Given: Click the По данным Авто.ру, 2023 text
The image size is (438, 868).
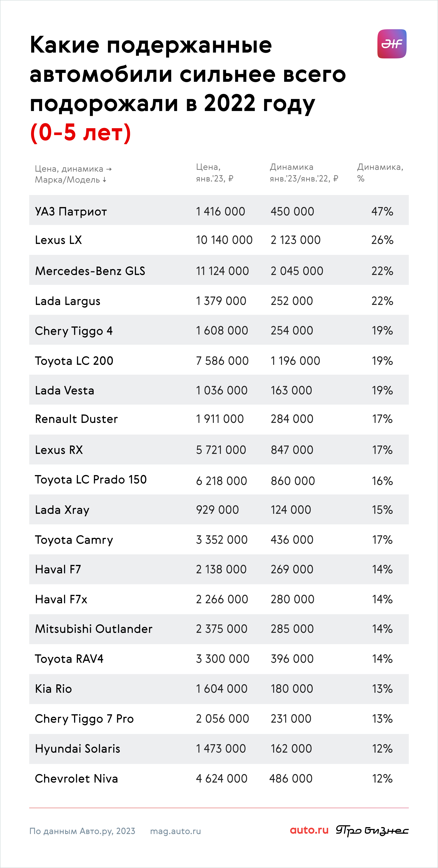Looking at the screenshot, I should coord(82,831).
